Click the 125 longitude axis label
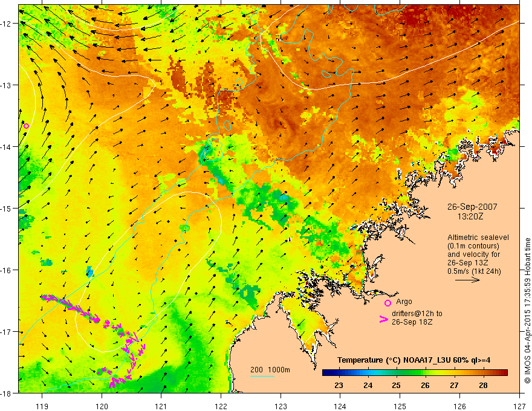 (x=400, y=406)
